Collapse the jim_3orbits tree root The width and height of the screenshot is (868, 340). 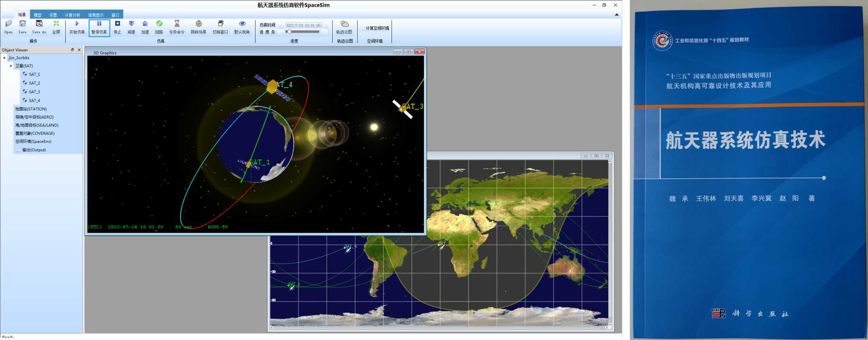pos(4,58)
